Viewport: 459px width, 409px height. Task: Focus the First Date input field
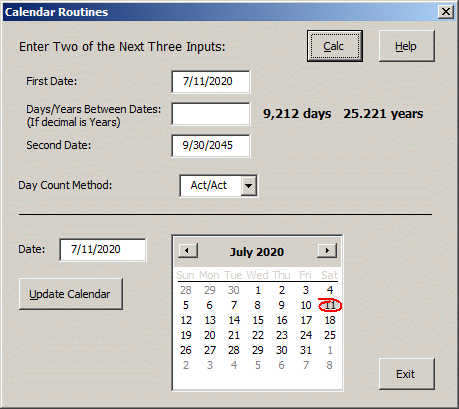point(211,82)
